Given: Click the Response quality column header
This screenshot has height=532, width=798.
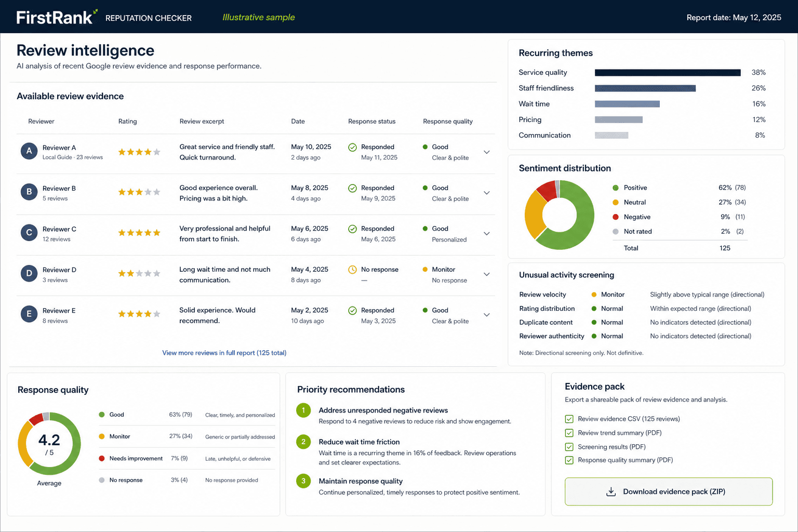Looking at the screenshot, I should pyautogui.click(x=448, y=122).
